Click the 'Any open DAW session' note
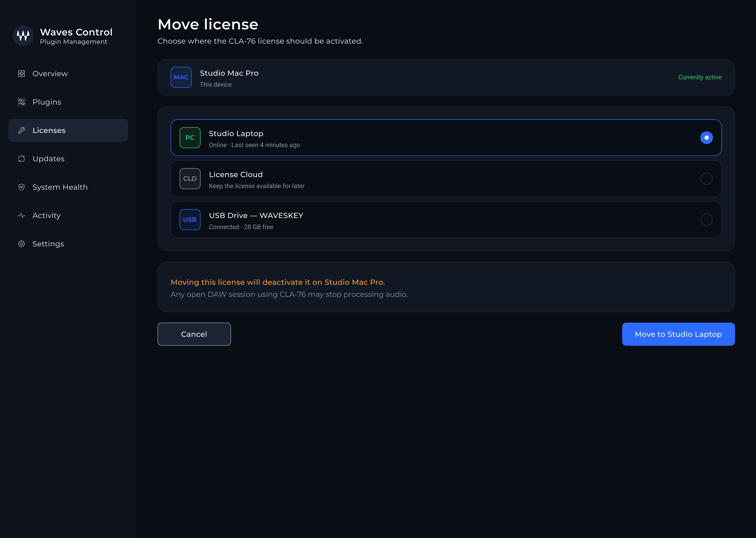 [x=289, y=294]
